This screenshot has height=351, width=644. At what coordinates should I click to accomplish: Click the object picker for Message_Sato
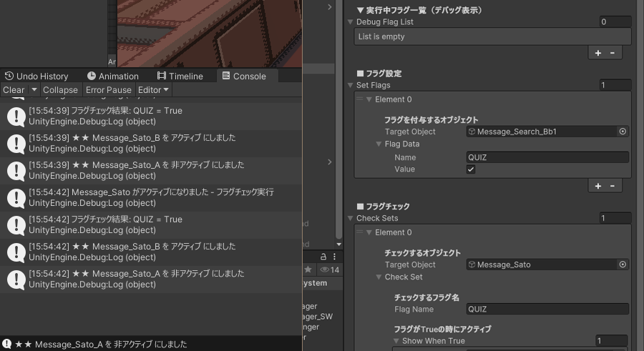(x=623, y=265)
